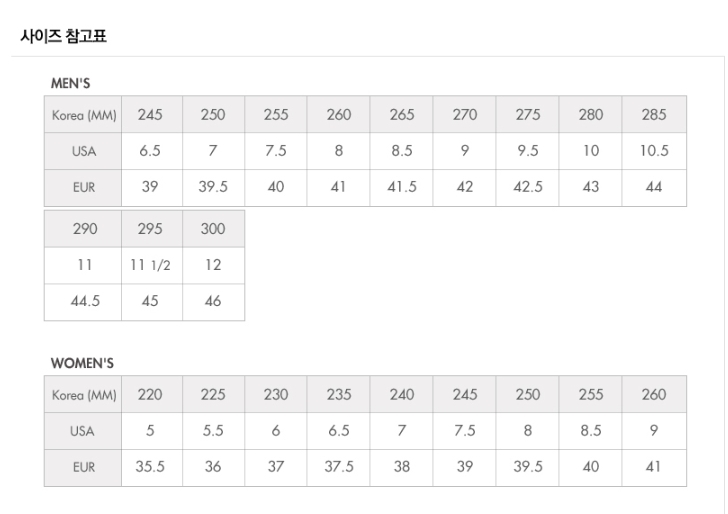Screen dimensions: 728x514
Task: Click the EUR 44.5 cell
Action: tap(85, 301)
